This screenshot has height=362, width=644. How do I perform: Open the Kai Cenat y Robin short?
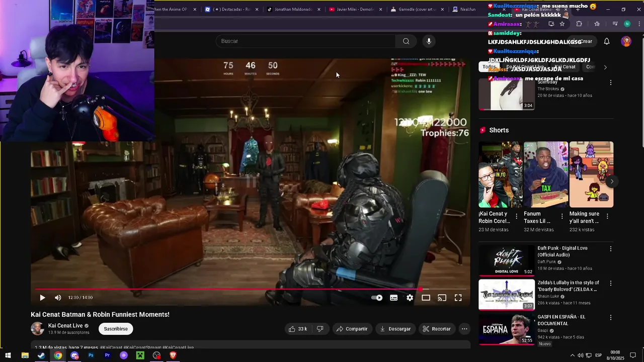tap(500, 174)
